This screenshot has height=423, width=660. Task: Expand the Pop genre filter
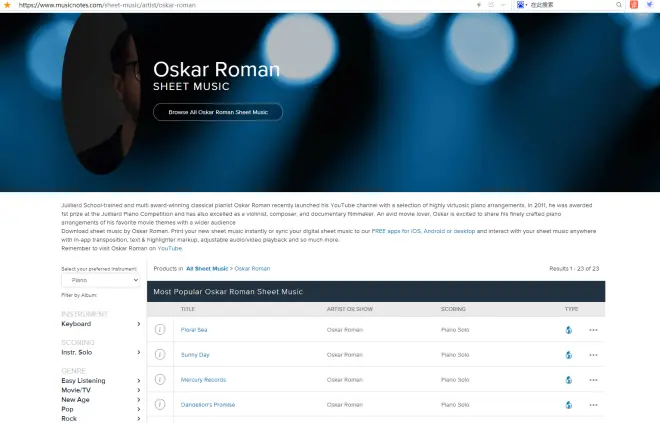coord(101,409)
